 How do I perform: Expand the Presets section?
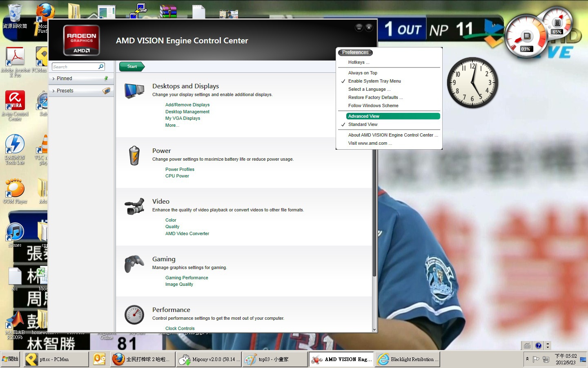click(81, 91)
